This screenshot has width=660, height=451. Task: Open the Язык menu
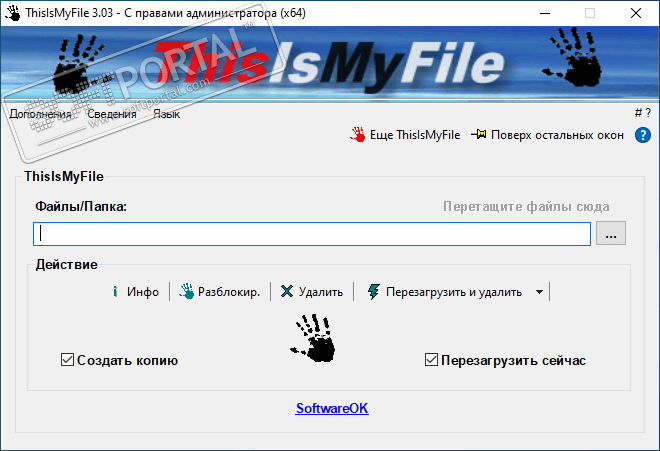click(x=166, y=114)
